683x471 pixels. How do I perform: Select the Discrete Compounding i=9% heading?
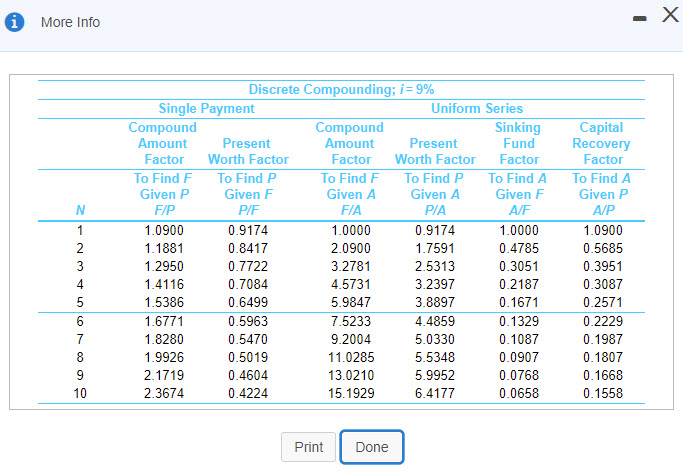click(x=341, y=89)
